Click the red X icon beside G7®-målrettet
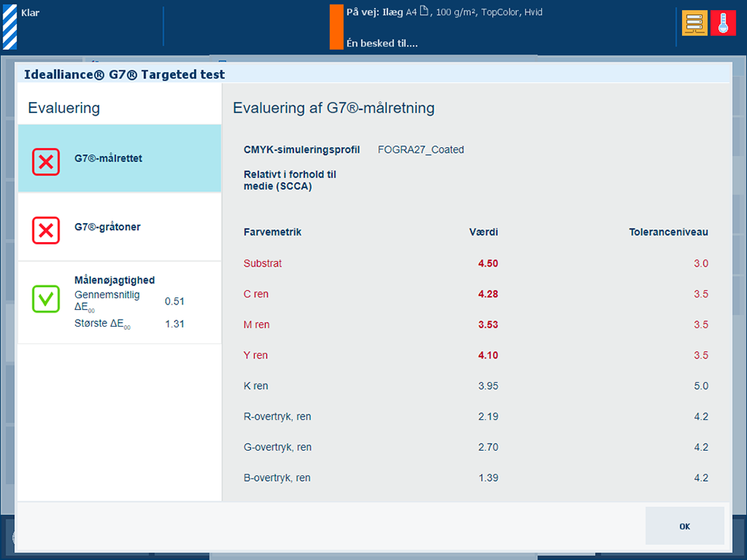Screen dimensions: 747x560 point(46,162)
